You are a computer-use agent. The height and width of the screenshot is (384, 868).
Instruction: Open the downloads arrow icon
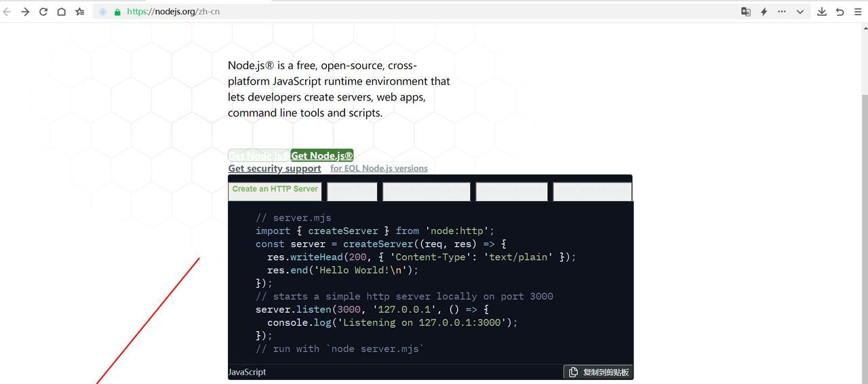pyautogui.click(x=822, y=12)
